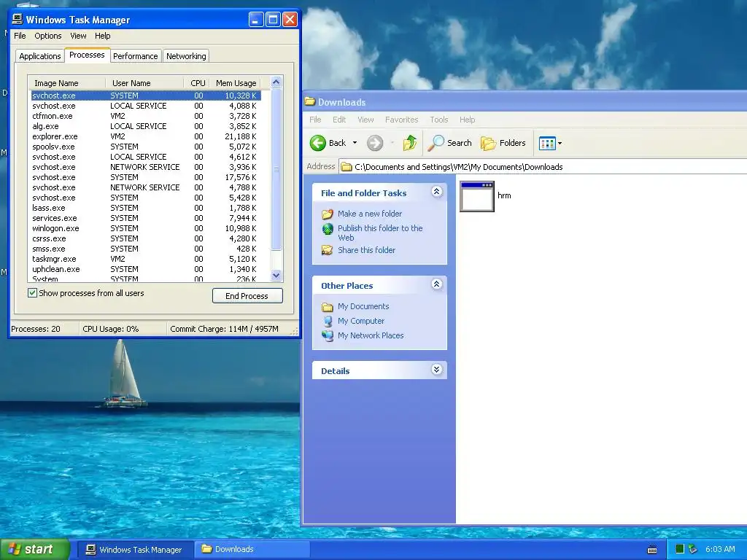Click the Make a new folder icon
This screenshot has height=560, width=747.
click(328, 214)
